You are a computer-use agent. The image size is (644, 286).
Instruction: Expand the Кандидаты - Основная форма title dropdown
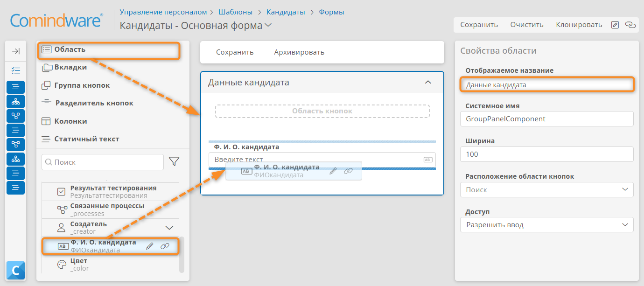coord(268,26)
